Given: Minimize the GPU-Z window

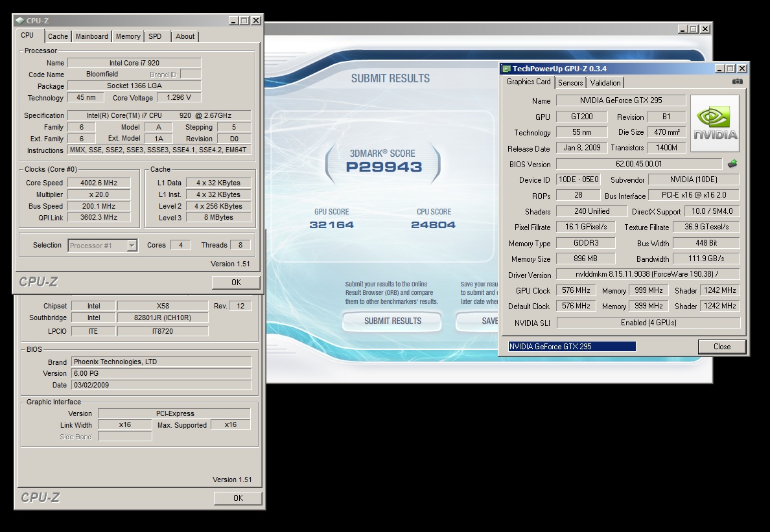Looking at the screenshot, I should pos(720,69).
